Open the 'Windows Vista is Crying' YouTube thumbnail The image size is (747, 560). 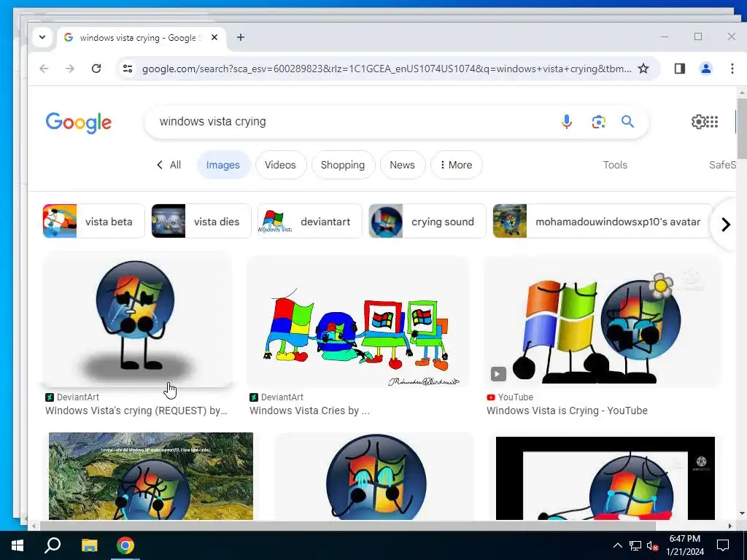tap(602, 322)
